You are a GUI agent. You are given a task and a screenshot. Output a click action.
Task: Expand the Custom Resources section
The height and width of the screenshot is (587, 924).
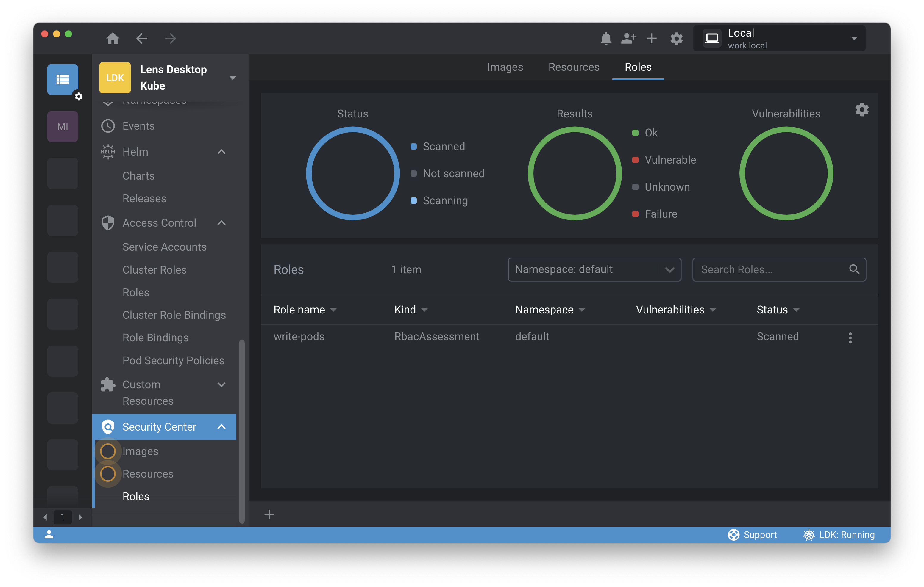point(221,384)
